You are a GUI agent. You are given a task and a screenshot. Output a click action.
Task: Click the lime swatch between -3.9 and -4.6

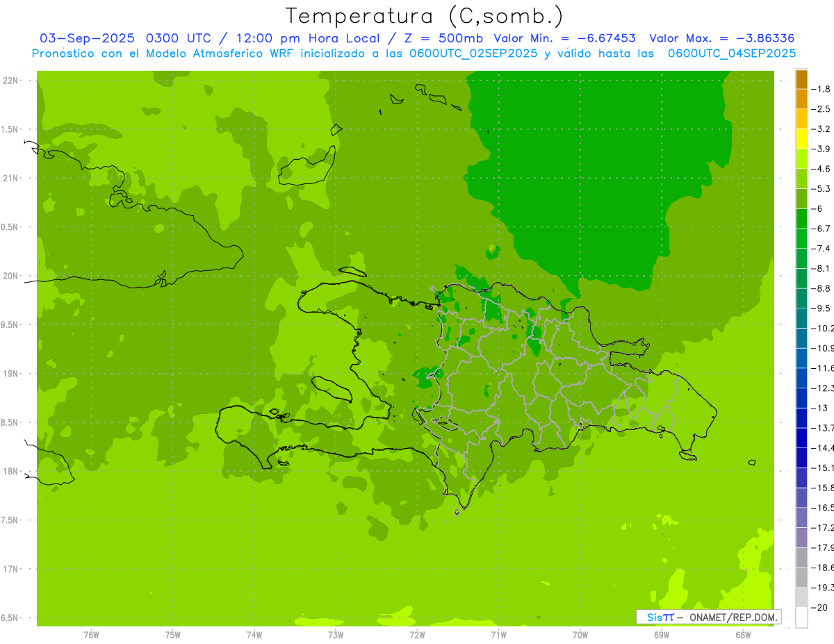801,158
